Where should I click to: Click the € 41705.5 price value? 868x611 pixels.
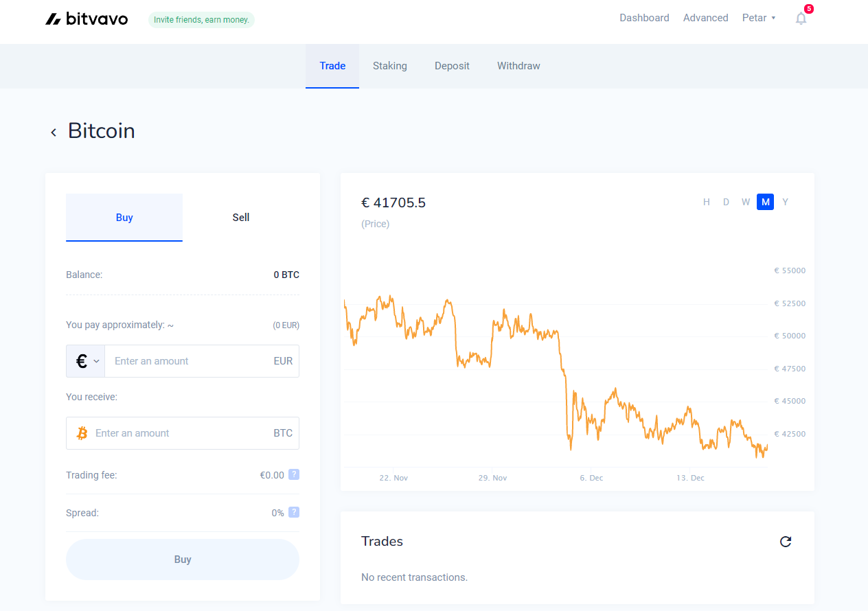tap(393, 203)
